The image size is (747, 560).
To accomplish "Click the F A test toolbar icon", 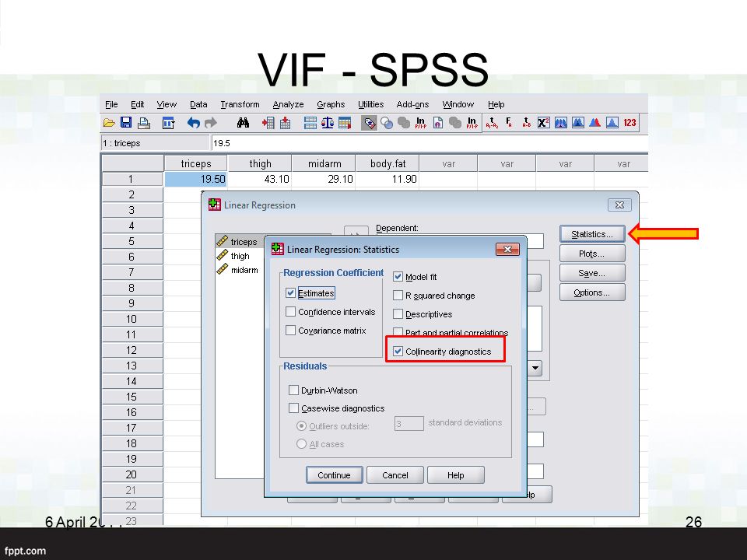I will tap(509, 123).
